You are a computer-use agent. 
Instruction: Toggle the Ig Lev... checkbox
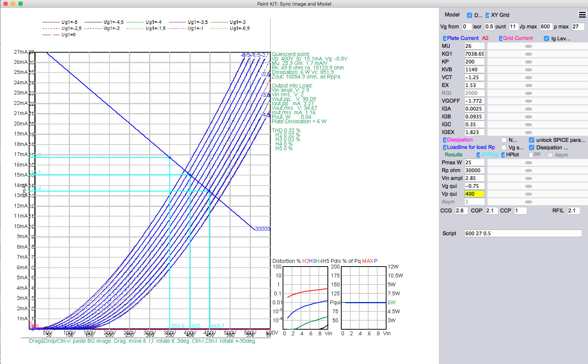click(x=547, y=38)
